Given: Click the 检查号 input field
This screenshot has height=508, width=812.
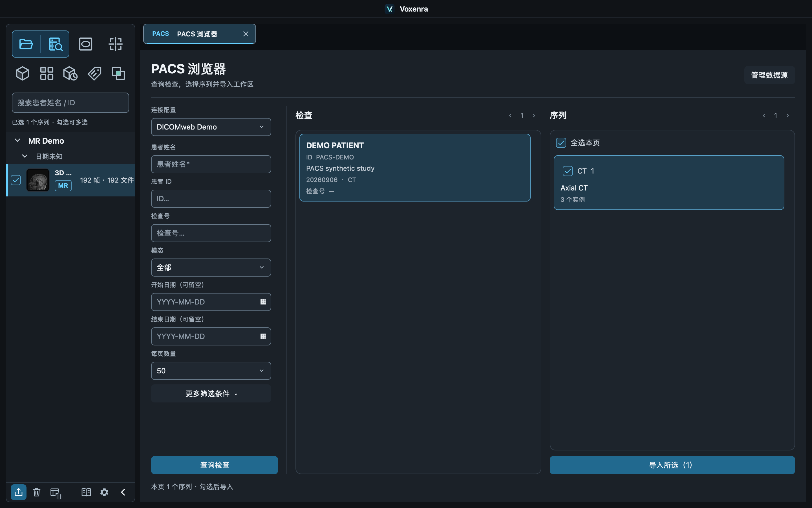Looking at the screenshot, I should [211, 233].
